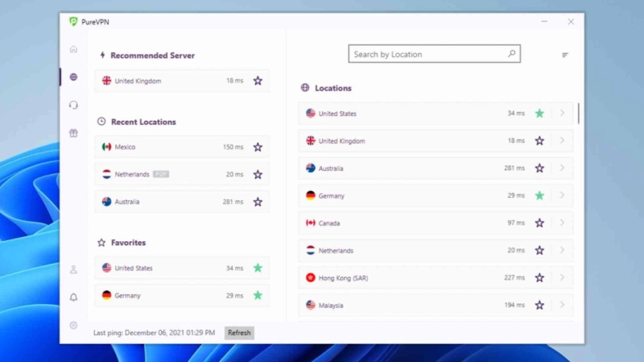644x362 pixels.
Task: Click the Locations list scrollbar
Action: click(579, 113)
